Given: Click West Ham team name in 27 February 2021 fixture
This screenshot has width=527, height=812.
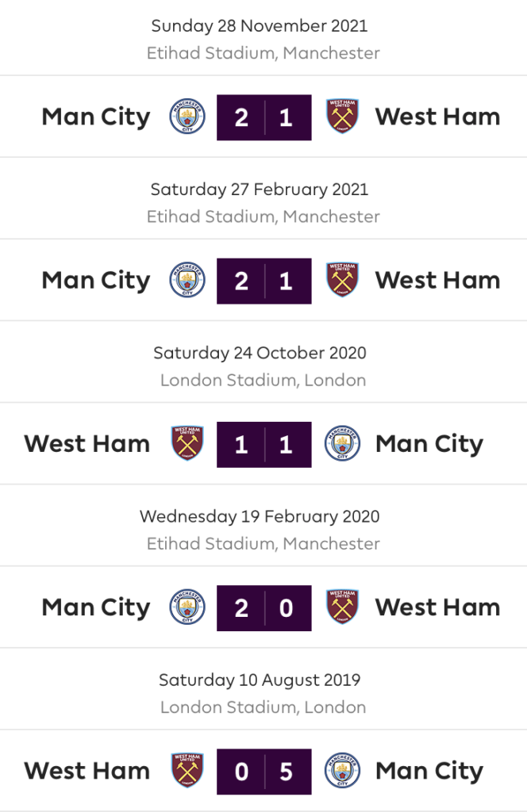Looking at the screenshot, I should point(438,280).
